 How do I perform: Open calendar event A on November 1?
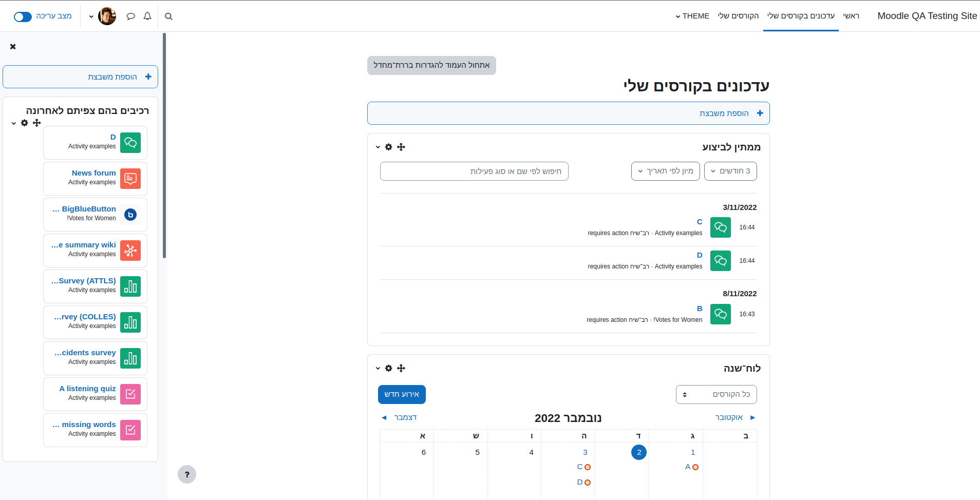click(x=691, y=467)
